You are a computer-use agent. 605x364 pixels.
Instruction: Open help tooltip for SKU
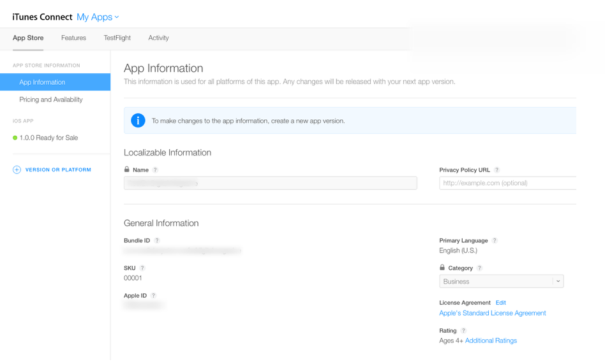pos(142,268)
